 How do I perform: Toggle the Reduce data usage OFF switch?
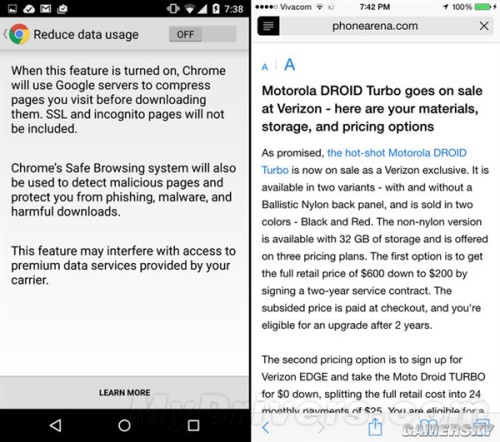click(203, 34)
